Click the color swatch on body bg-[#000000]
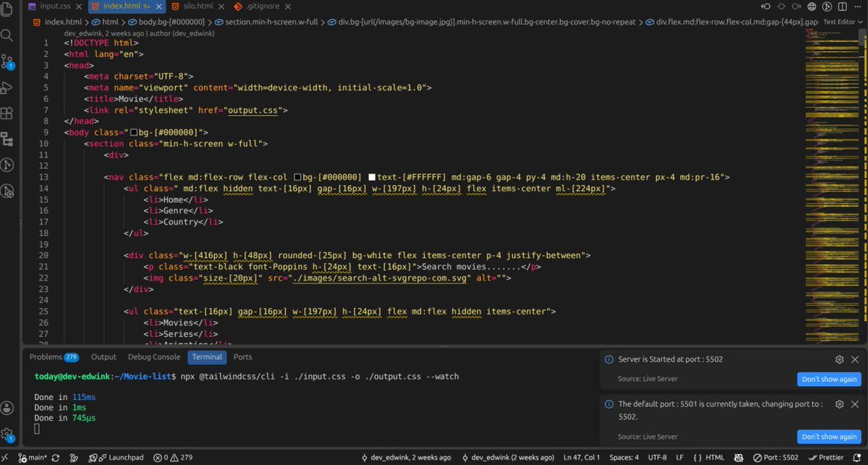Image resolution: width=868 pixels, height=465 pixels. [134, 132]
